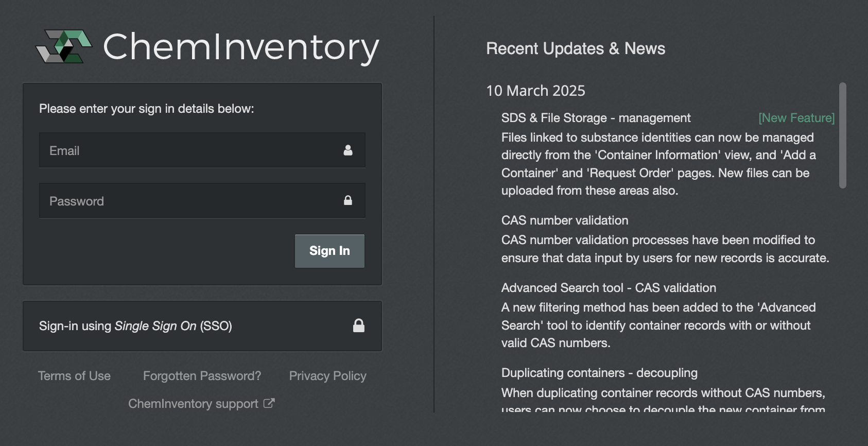
Task: Select the Duplicating containers news heading
Action: pyautogui.click(x=599, y=373)
